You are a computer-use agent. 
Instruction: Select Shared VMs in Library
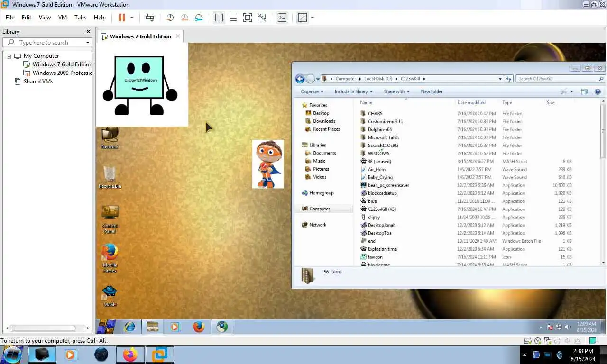pyautogui.click(x=34, y=82)
